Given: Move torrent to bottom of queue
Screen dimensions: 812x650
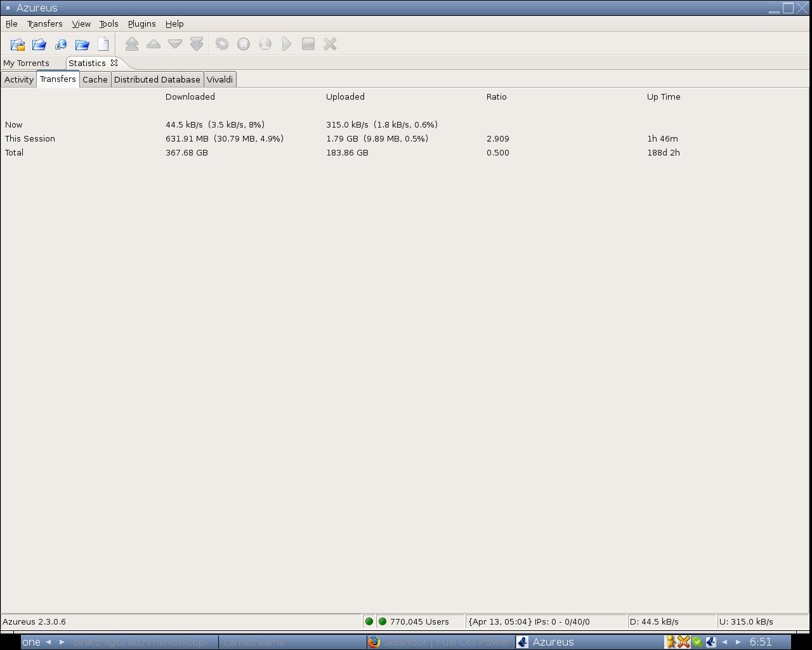Looking at the screenshot, I should tap(197, 44).
